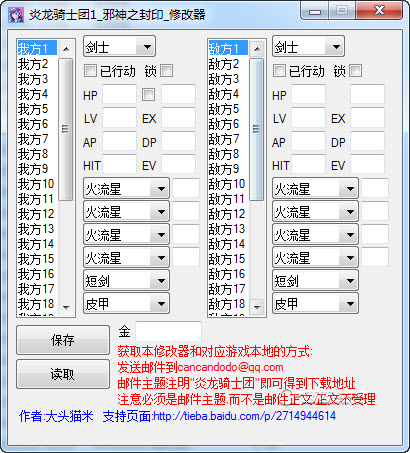Click the ally list scroll-down arrow
The height and width of the screenshot is (453, 410).
[x=66, y=307]
